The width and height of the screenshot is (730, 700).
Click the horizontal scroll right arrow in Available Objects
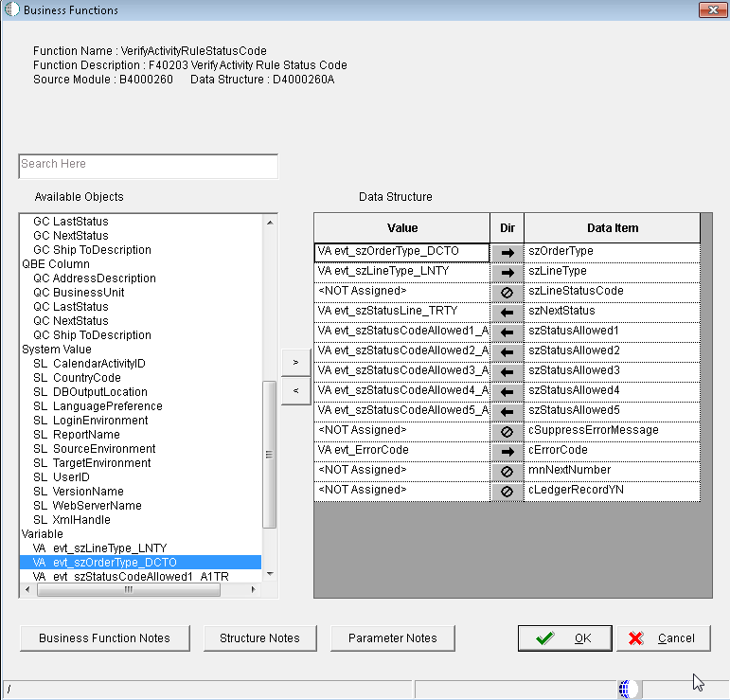tap(253, 589)
